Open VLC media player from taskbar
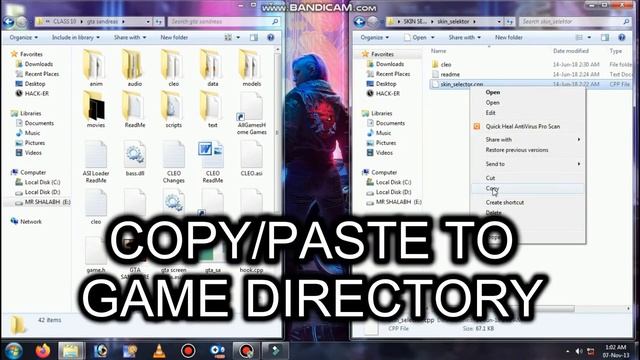Screen dimensions: 640x360 pyautogui.click(x=159, y=351)
